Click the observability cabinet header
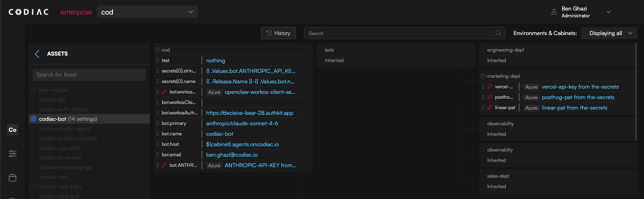Viewport: 644px width, 199px height. point(500,124)
